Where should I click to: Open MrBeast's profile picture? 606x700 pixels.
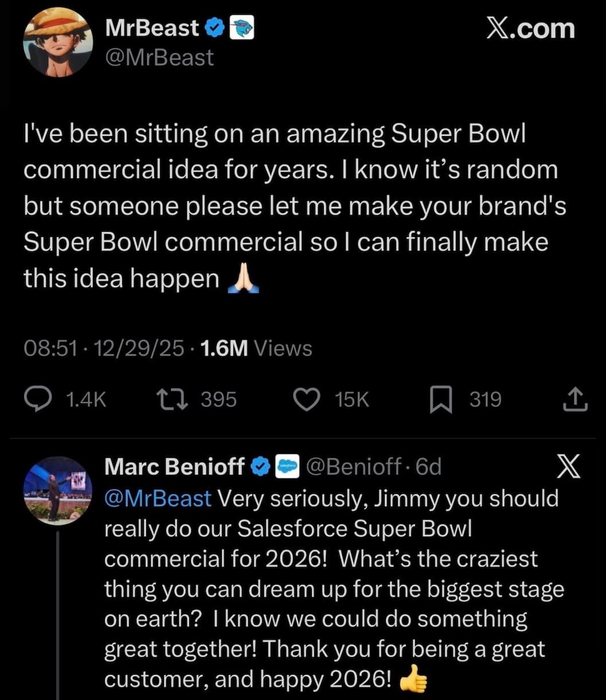(57, 42)
